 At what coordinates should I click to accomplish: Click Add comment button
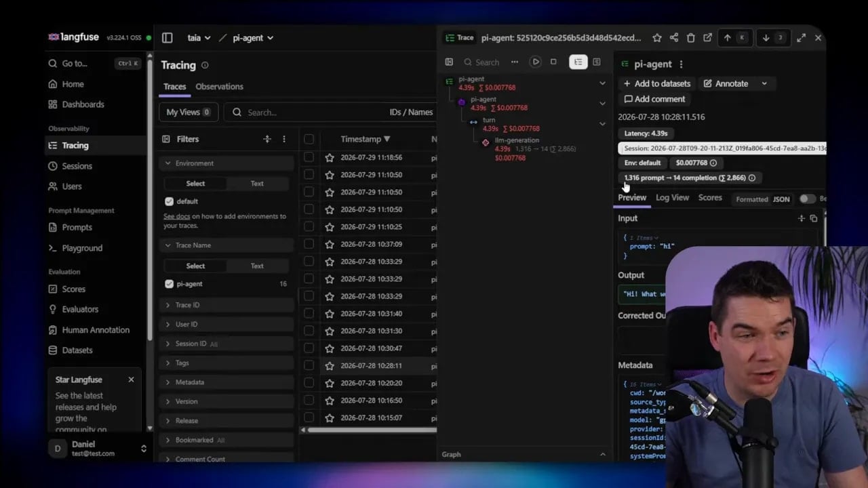[x=654, y=99]
